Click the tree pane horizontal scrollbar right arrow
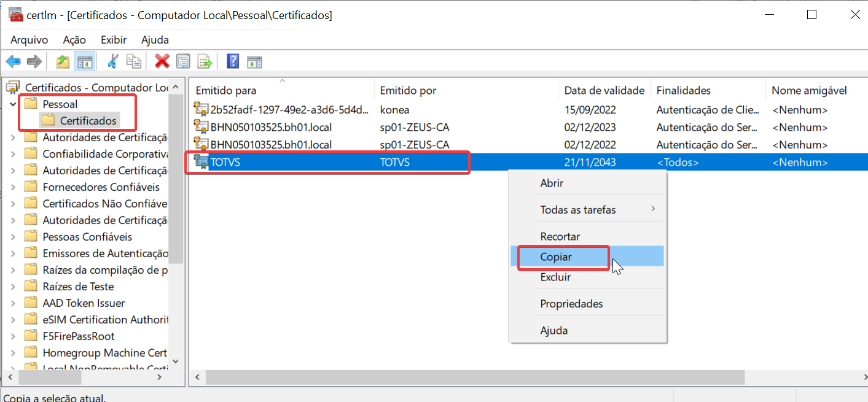Screen dimensions: 868x402 click(x=160, y=377)
